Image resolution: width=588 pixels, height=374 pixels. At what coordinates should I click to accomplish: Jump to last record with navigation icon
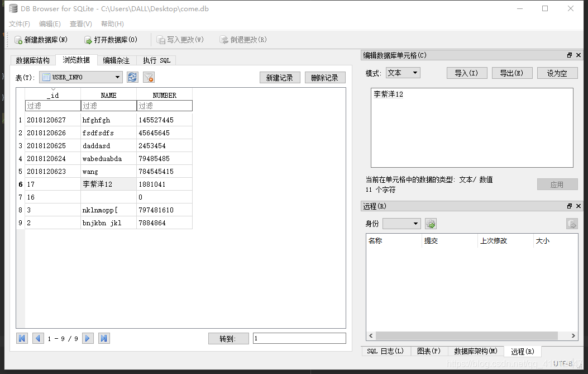click(x=104, y=338)
